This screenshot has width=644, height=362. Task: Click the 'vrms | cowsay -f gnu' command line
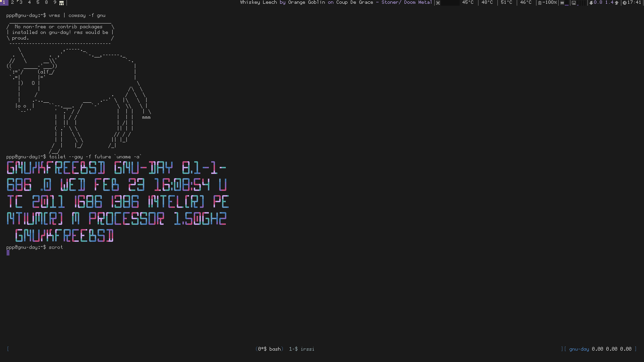56,16
